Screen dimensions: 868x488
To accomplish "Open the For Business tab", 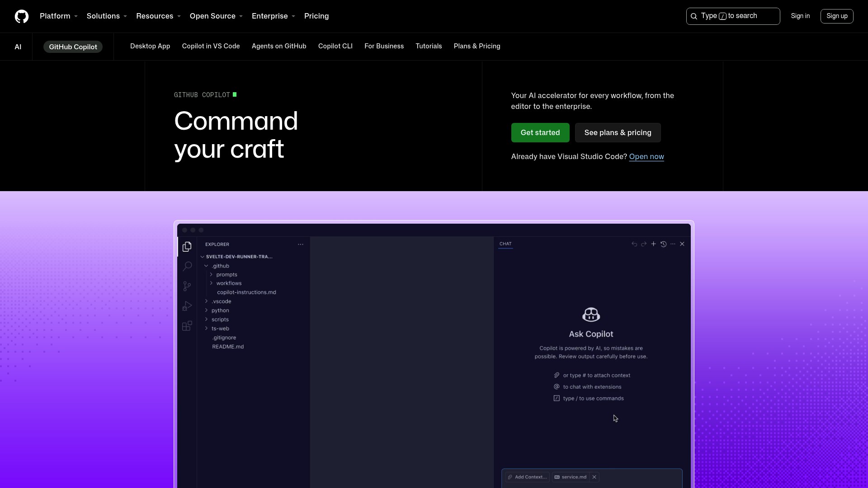I will (x=384, y=46).
